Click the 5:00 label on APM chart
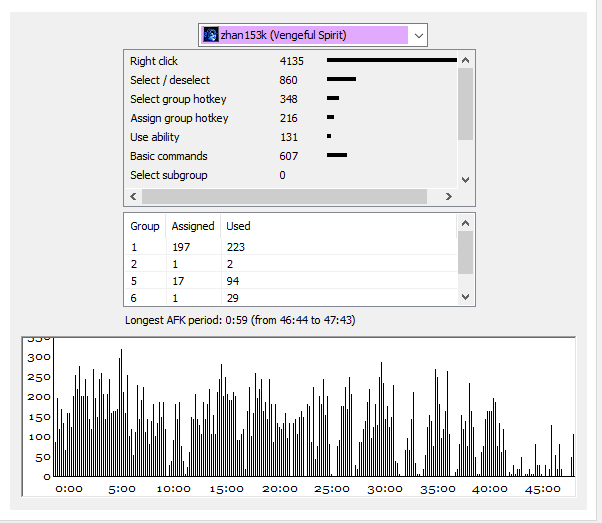This screenshot has width=602, height=523. 122,489
